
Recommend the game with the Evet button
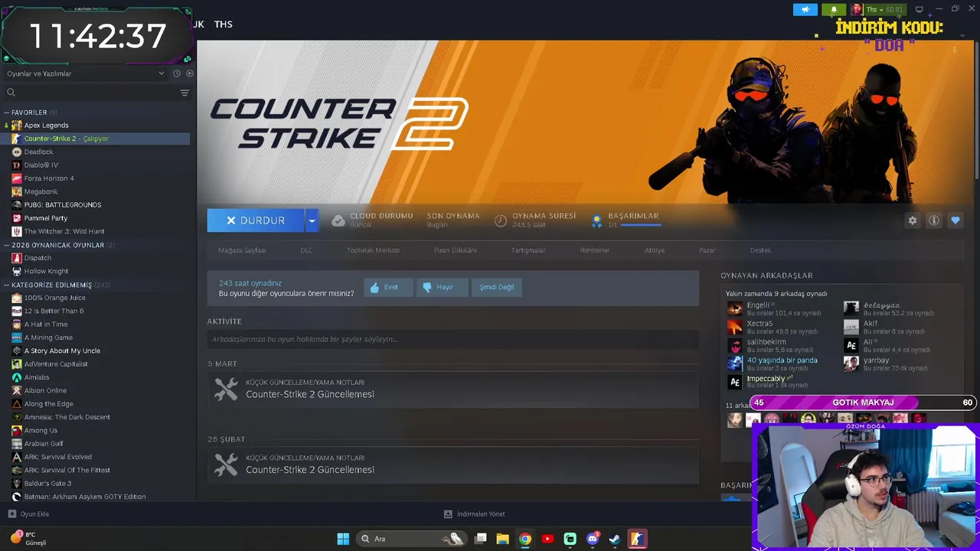(x=388, y=287)
